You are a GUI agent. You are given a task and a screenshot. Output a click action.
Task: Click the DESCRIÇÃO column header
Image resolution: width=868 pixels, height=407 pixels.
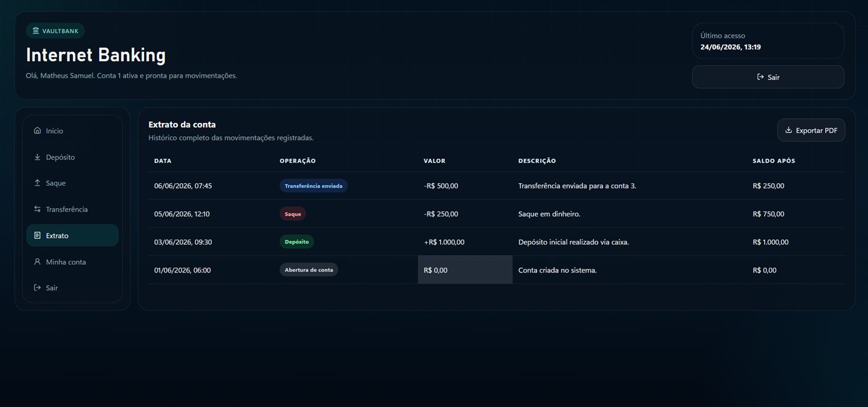(537, 161)
